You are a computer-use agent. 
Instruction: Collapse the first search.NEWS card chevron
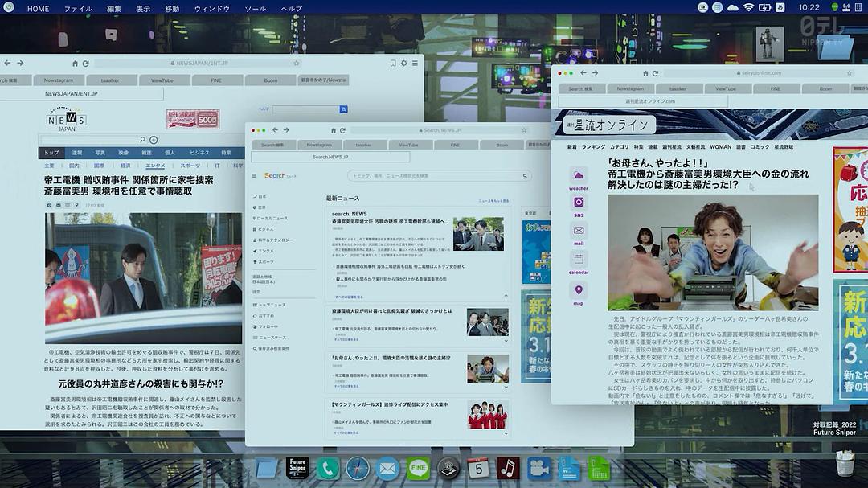[506, 297]
